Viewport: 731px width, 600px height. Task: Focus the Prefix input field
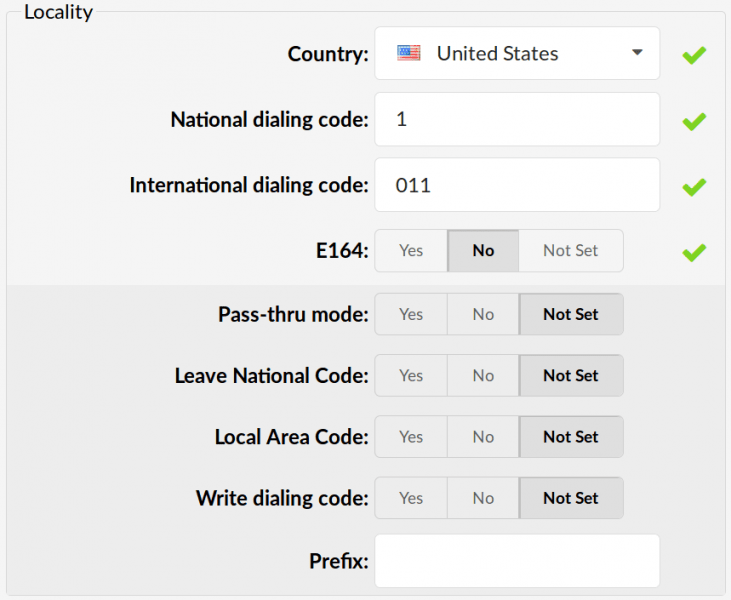coord(517,561)
